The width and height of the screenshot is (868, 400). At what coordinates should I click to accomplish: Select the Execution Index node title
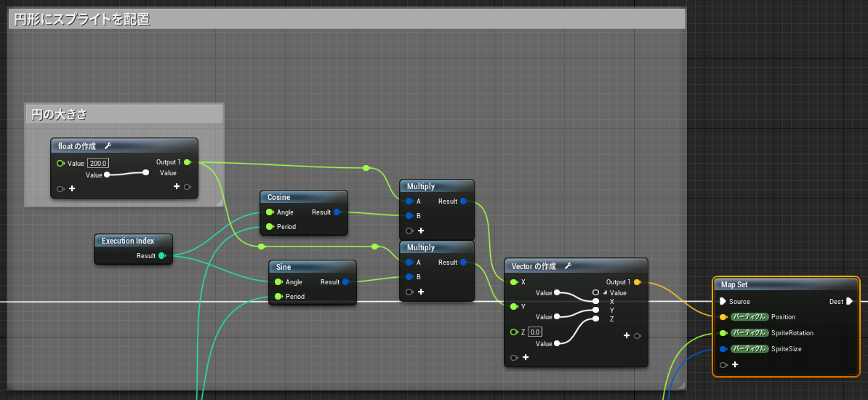pyautogui.click(x=128, y=241)
